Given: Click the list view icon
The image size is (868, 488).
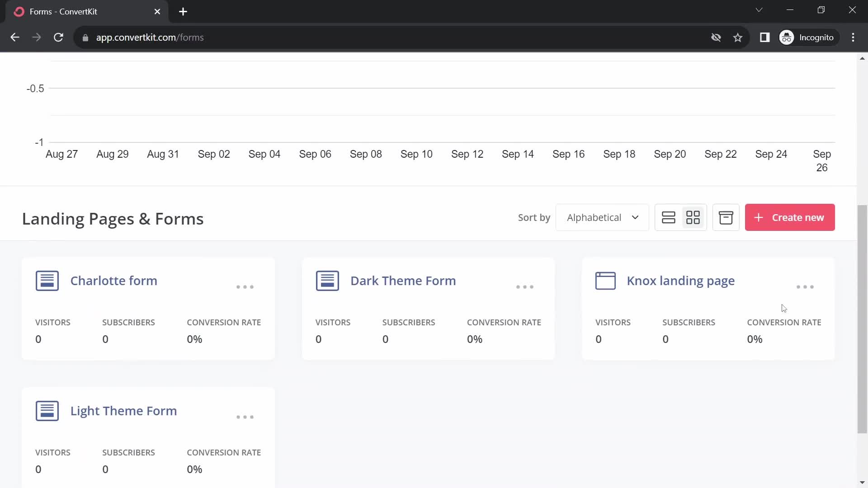Looking at the screenshot, I should click(668, 217).
